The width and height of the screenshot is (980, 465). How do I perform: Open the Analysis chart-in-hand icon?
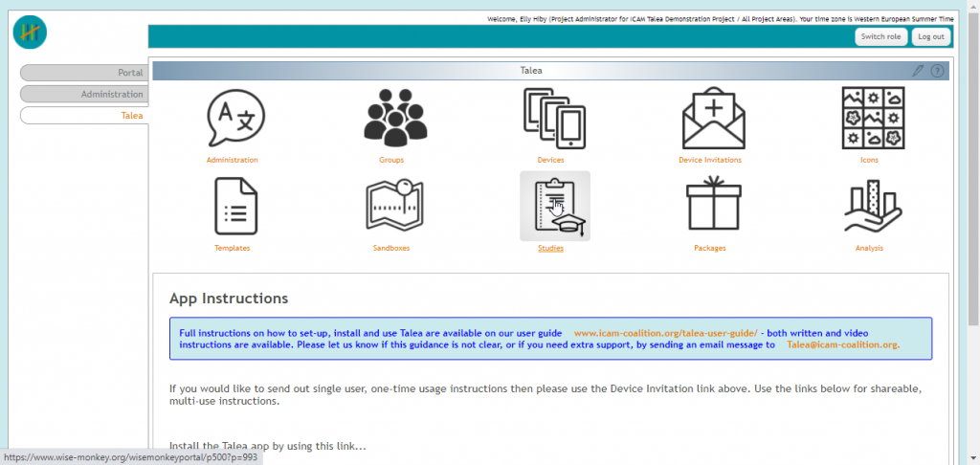point(873,207)
